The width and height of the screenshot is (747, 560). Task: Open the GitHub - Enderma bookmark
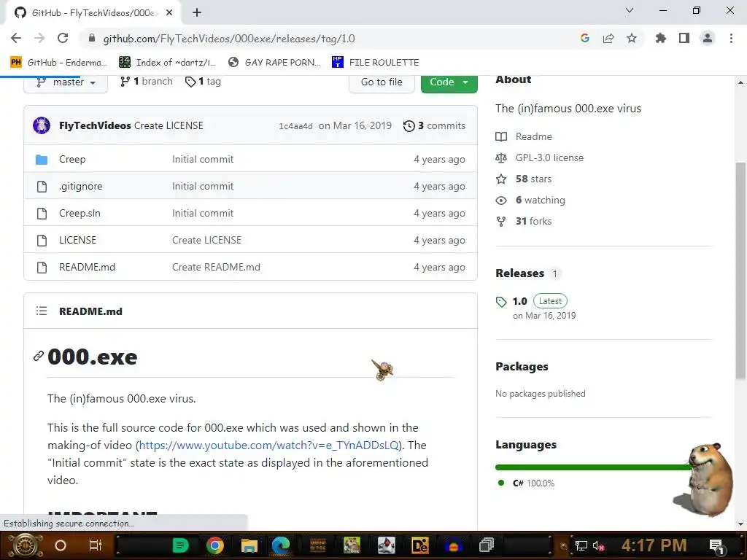point(58,63)
